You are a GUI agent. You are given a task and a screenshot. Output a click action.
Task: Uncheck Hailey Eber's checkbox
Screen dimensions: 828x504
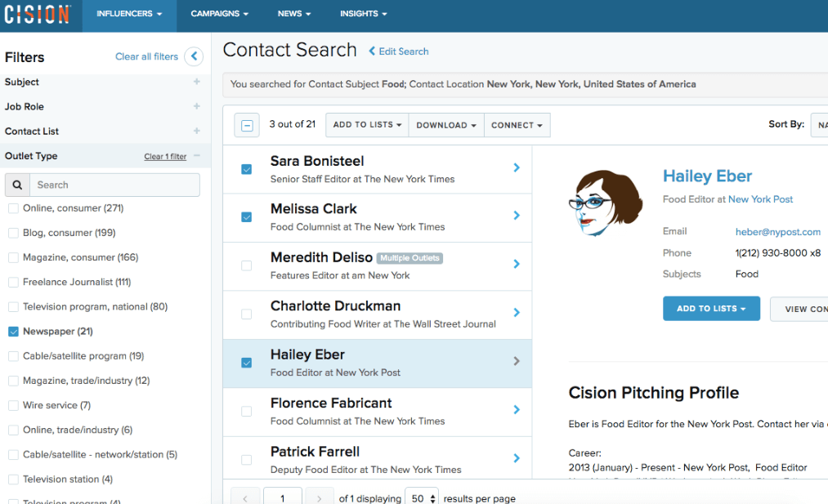point(247,363)
